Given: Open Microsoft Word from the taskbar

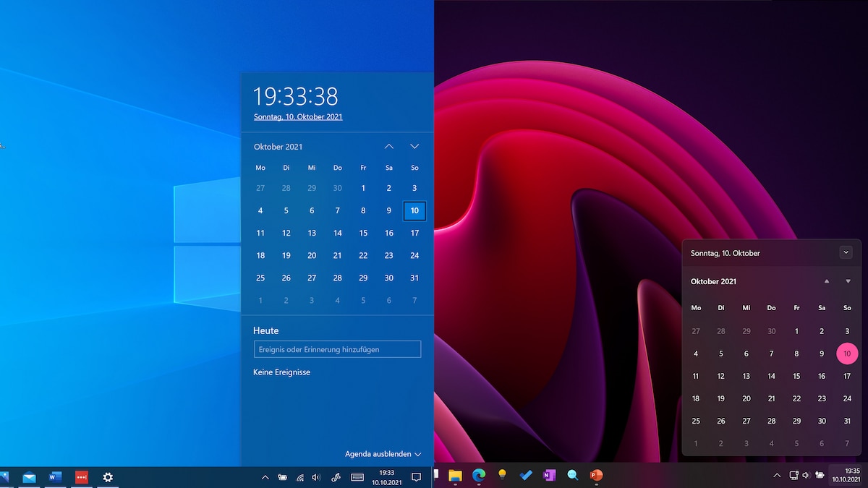Looking at the screenshot, I should (x=56, y=477).
